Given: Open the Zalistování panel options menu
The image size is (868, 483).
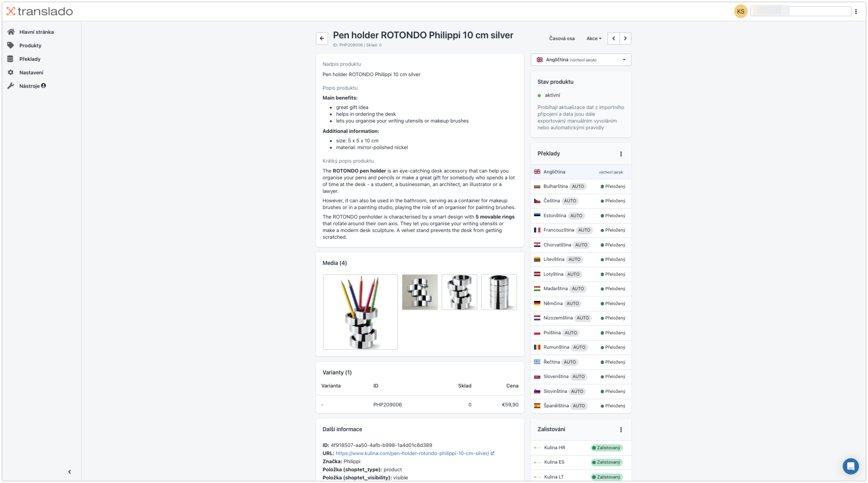Looking at the screenshot, I should click(621, 430).
